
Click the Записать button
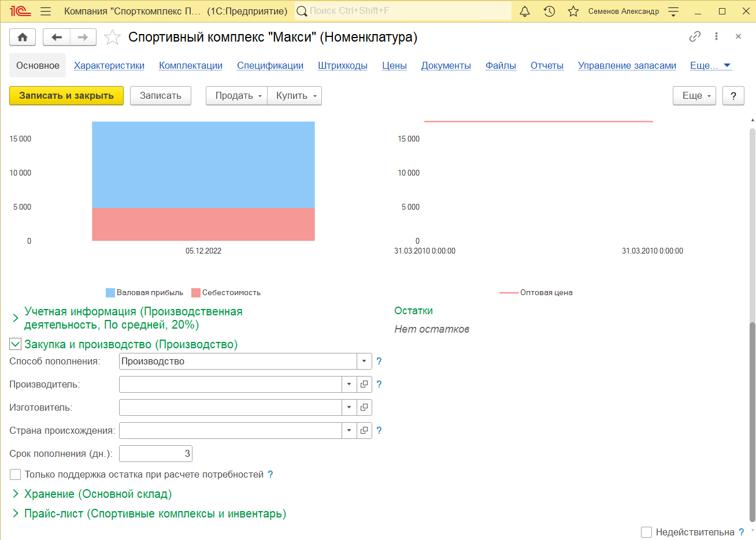pos(161,96)
